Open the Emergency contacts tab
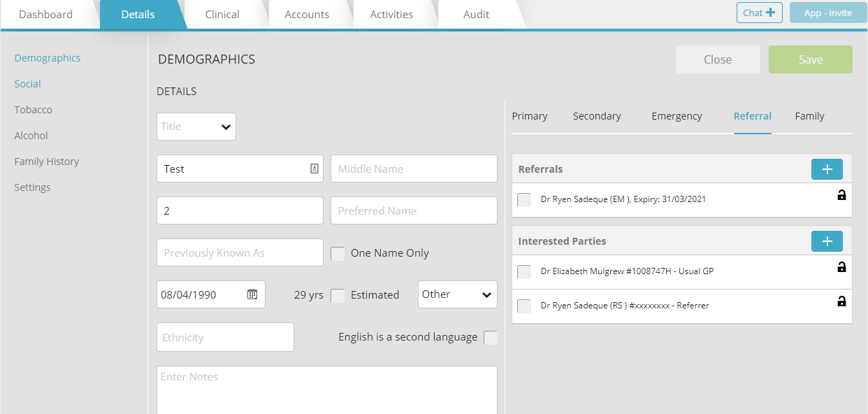Screen dimensions: 868x414 (x=677, y=116)
